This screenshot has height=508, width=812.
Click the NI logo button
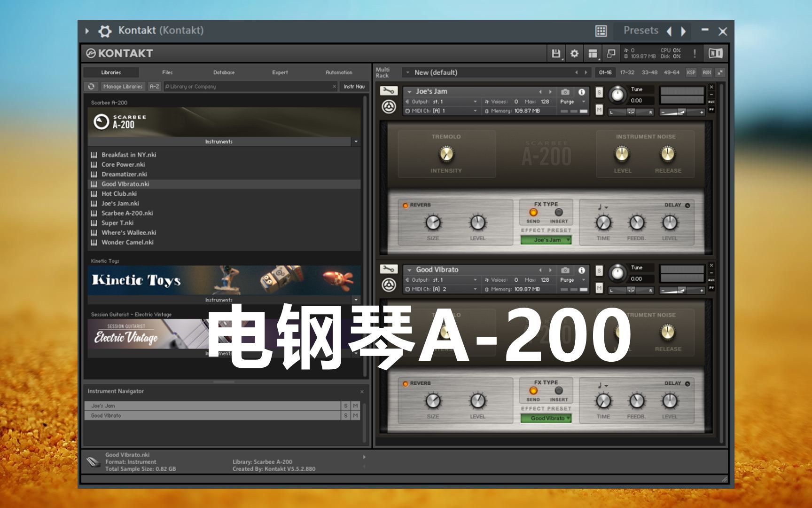715,53
